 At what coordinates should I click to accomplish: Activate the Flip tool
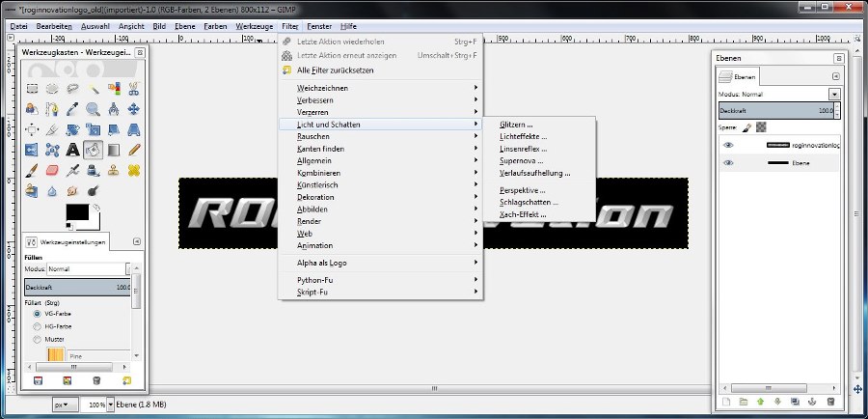point(32,150)
